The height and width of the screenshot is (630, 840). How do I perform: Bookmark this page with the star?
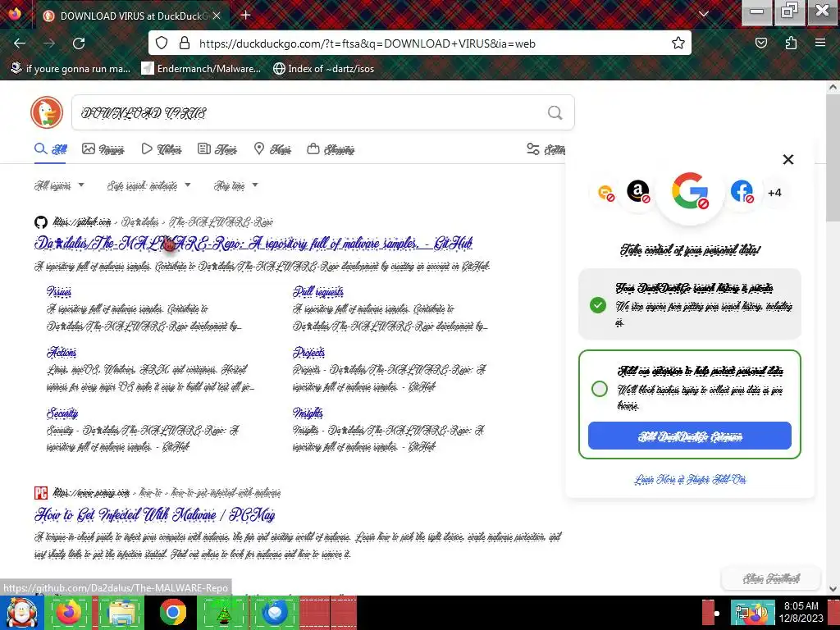pyautogui.click(x=678, y=43)
